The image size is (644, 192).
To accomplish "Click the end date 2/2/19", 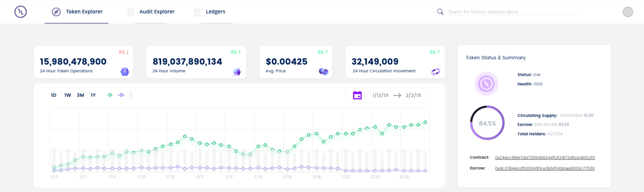I will point(413,96).
